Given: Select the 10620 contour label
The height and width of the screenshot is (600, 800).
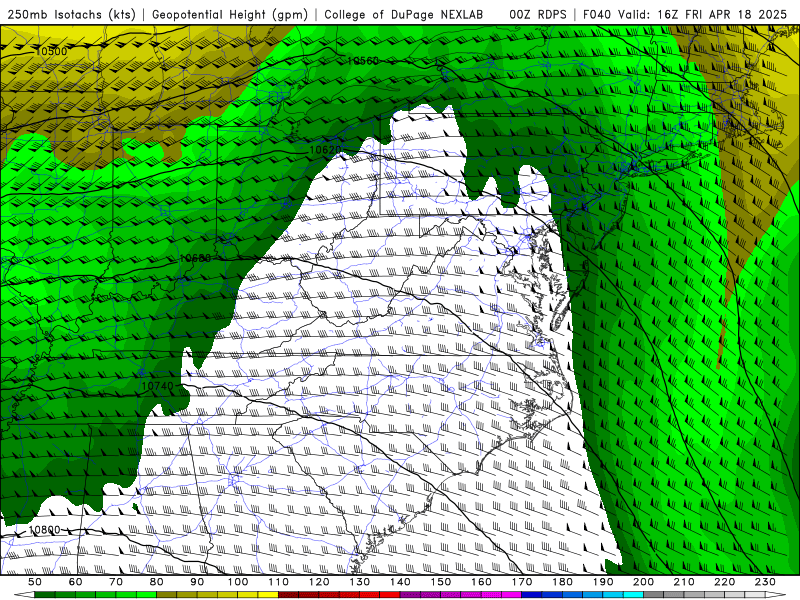Looking at the screenshot, I should (x=326, y=149).
